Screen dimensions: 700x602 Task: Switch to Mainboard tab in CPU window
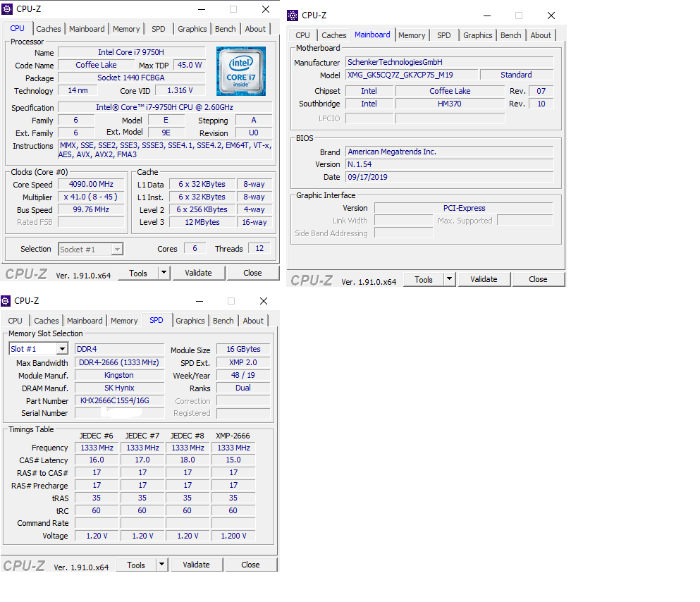point(87,29)
